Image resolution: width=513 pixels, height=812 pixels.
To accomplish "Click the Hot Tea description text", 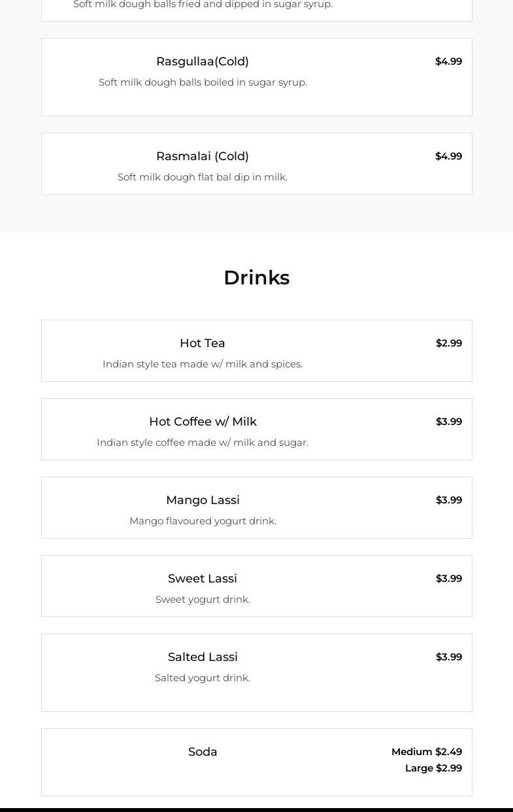I will (x=203, y=364).
